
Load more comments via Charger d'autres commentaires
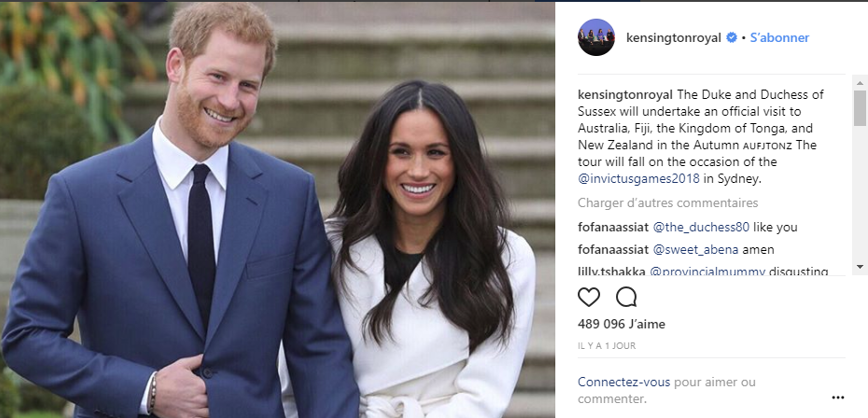pyautogui.click(x=668, y=202)
